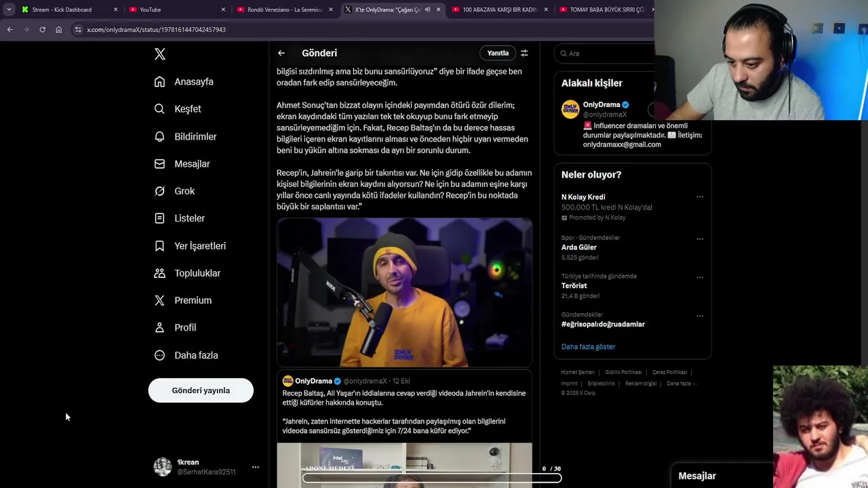Screen dimensions: 868x488
Task: Close the Kick Dashboard tab
Action: (x=115, y=9)
